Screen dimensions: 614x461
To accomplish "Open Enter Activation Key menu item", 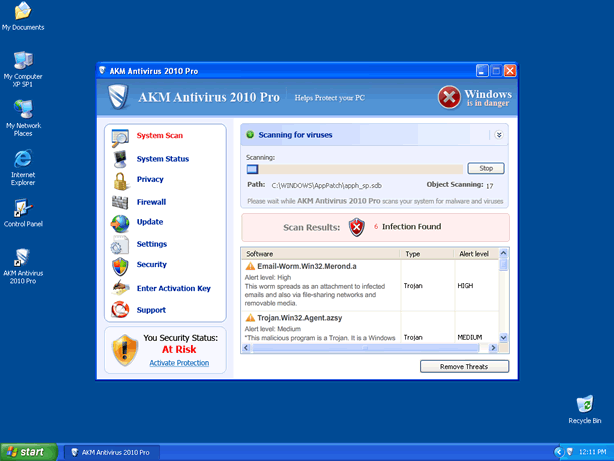I will coord(173,288).
